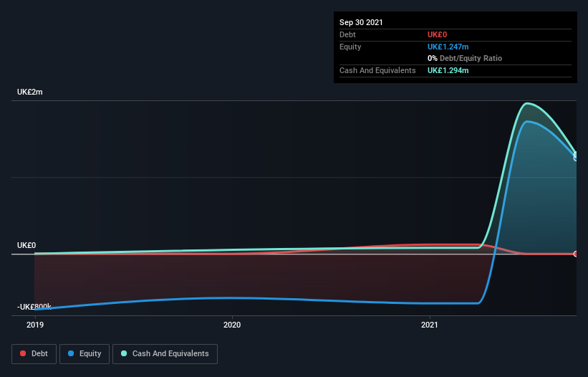Select the red Debt endpoint marker
The image size is (588, 377).
576,254
